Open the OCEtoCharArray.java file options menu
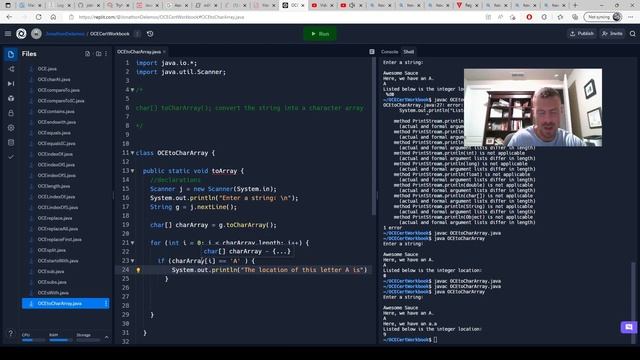This screenshot has width=640, height=360. tap(106, 303)
